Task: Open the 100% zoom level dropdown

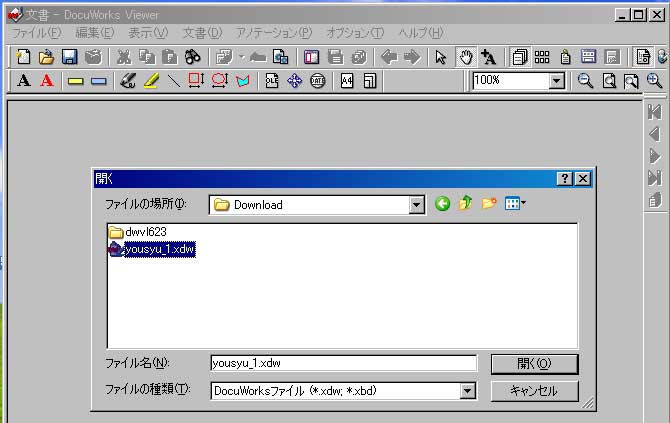Action: (557, 81)
